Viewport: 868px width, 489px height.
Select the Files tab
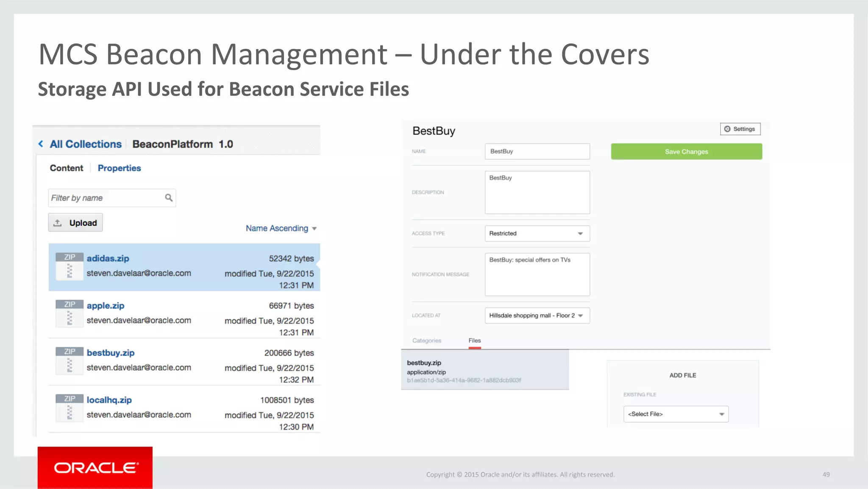(475, 341)
